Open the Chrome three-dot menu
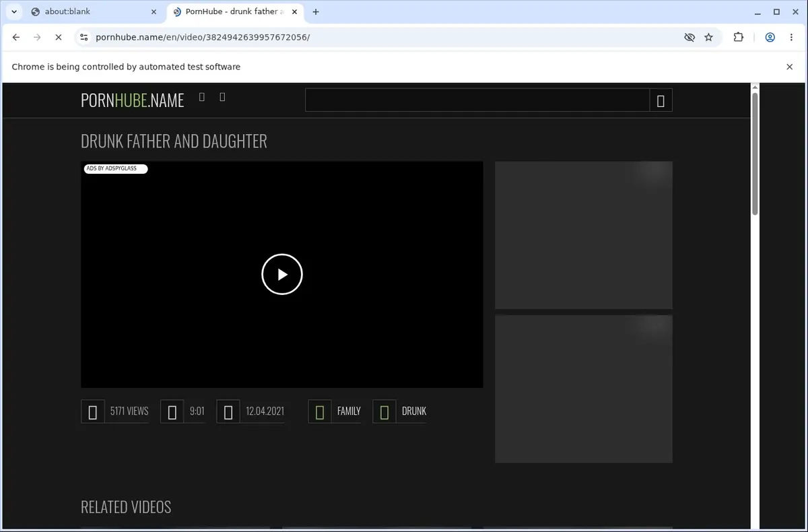Image resolution: width=808 pixels, height=532 pixels. [x=790, y=38]
